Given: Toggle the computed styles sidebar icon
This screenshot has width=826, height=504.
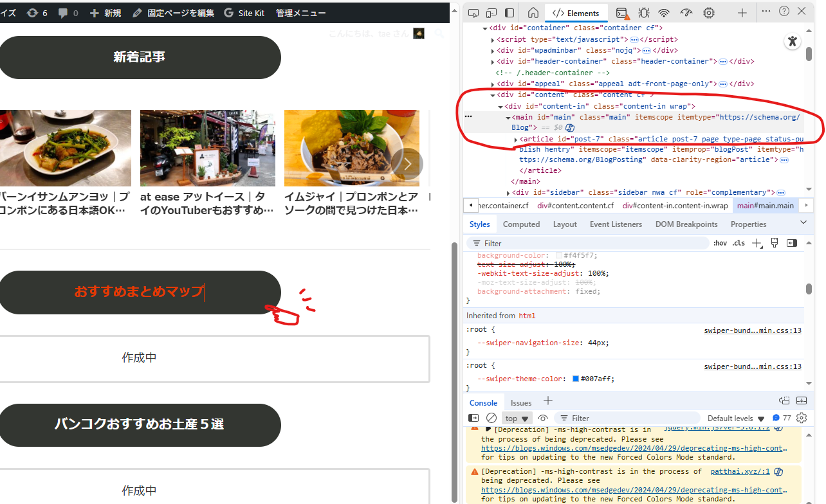Looking at the screenshot, I should point(792,243).
